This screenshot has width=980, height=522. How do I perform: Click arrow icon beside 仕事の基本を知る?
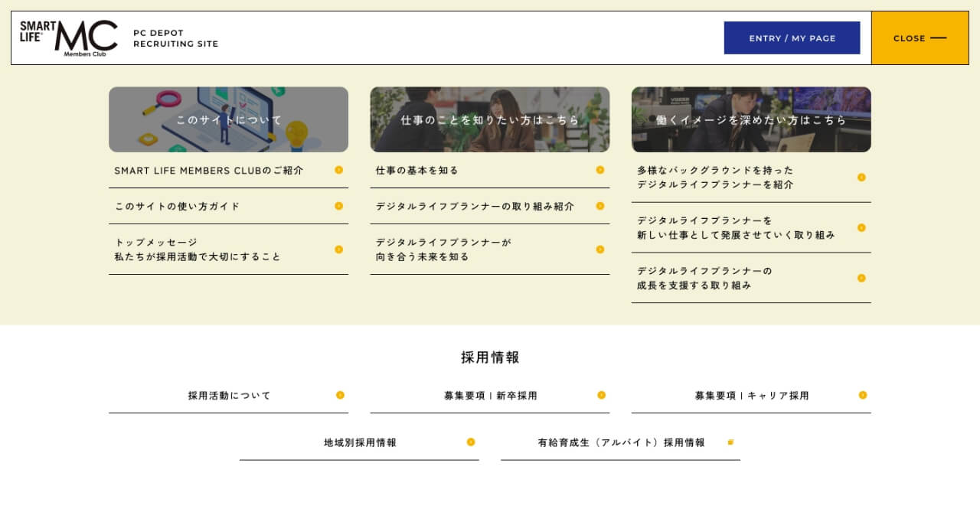pyautogui.click(x=600, y=170)
